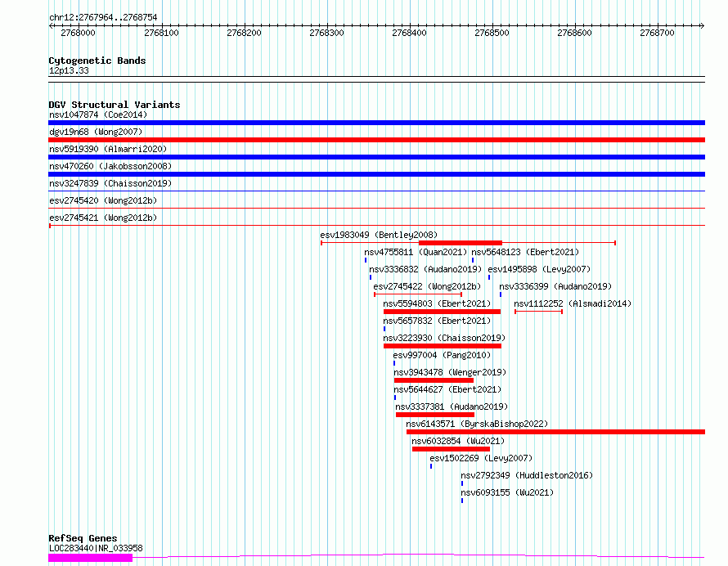Image resolution: width=728 pixels, height=566 pixels.
Task: Select the nsv1047874 blue bar
Action: [x=376, y=123]
